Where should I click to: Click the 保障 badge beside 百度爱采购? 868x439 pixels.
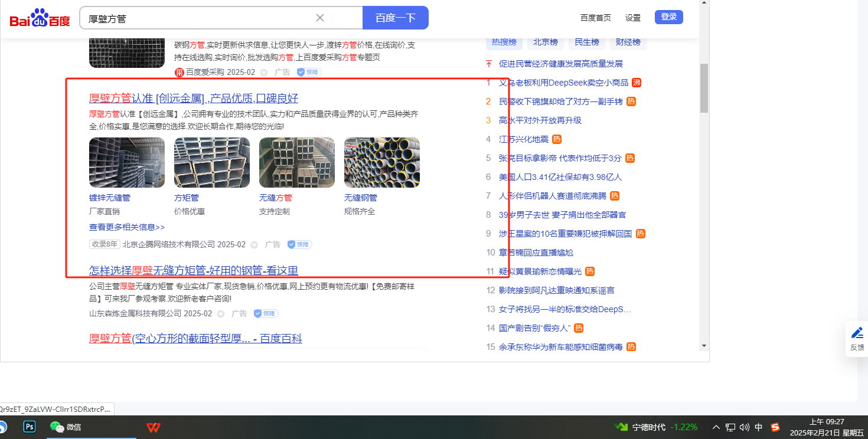click(308, 72)
